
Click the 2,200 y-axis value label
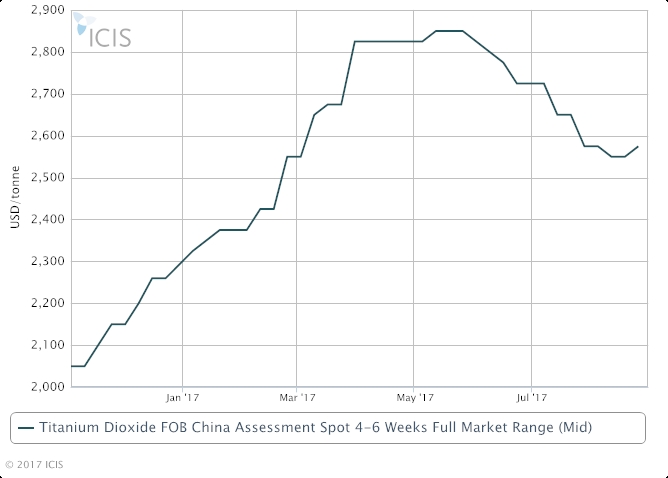click(49, 303)
